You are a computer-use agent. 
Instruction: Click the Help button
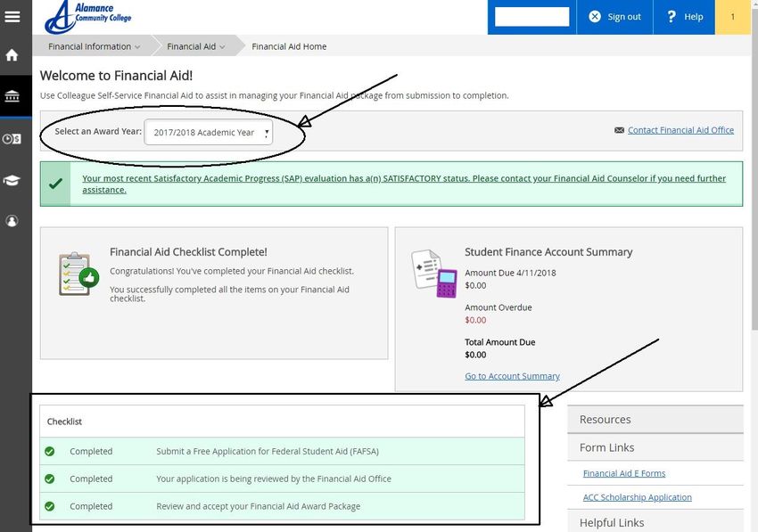pos(684,17)
